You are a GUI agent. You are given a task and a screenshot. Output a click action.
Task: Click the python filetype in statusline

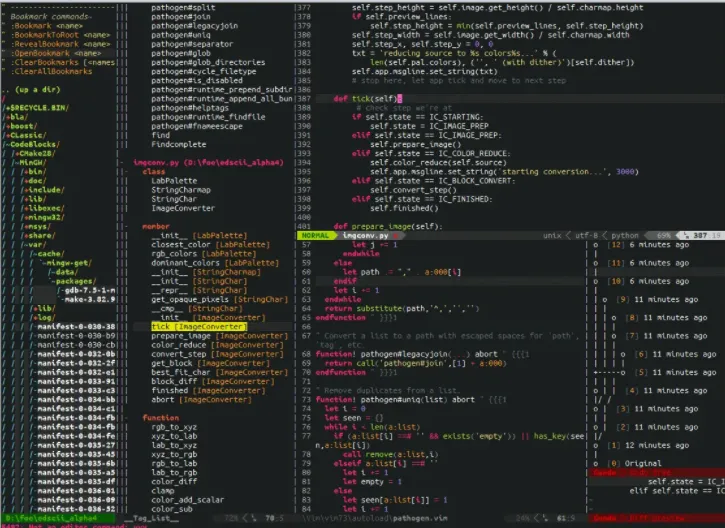click(625, 235)
